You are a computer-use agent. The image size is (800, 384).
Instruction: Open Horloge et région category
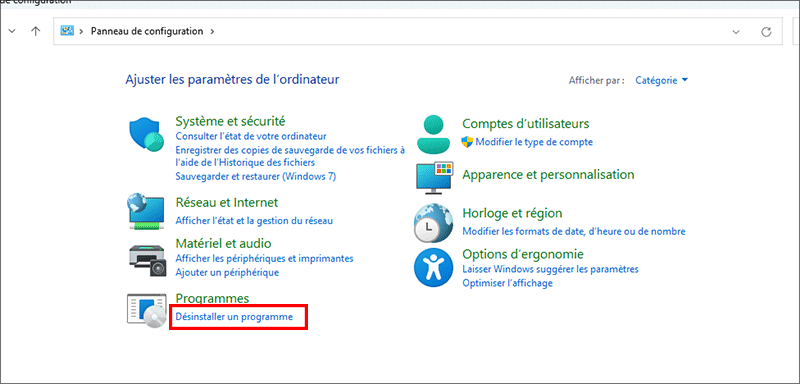pyautogui.click(x=512, y=213)
